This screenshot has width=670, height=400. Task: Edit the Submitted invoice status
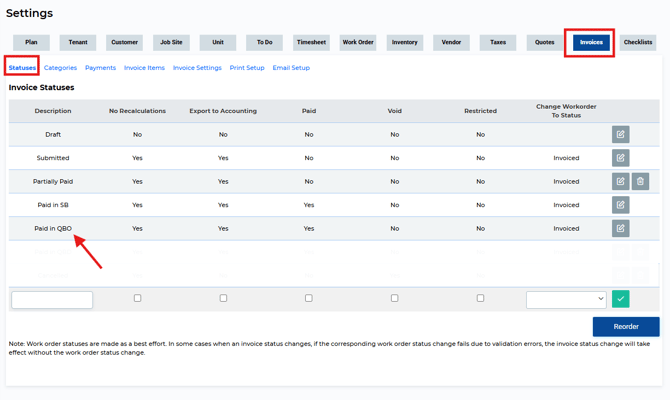620,158
